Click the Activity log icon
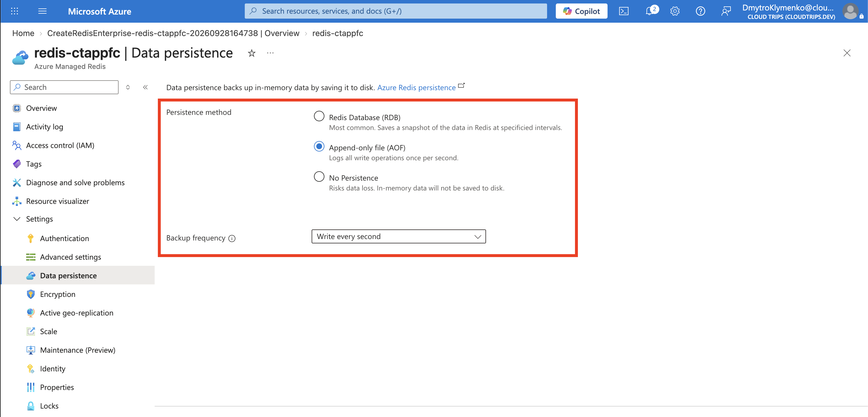Image resolution: width=868 pixels, height=417 pixels. tap(17, 127)
